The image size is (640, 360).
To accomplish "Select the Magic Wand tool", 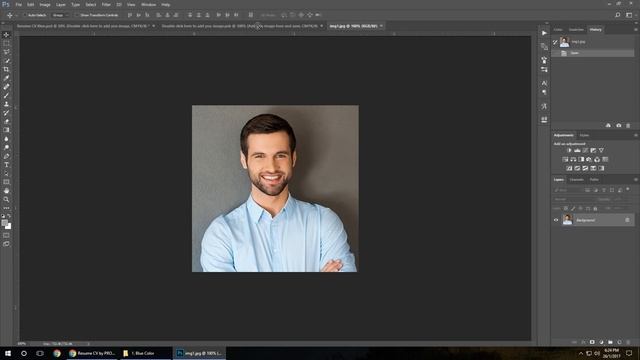I will pyautogui.click(x=6, y=61).
